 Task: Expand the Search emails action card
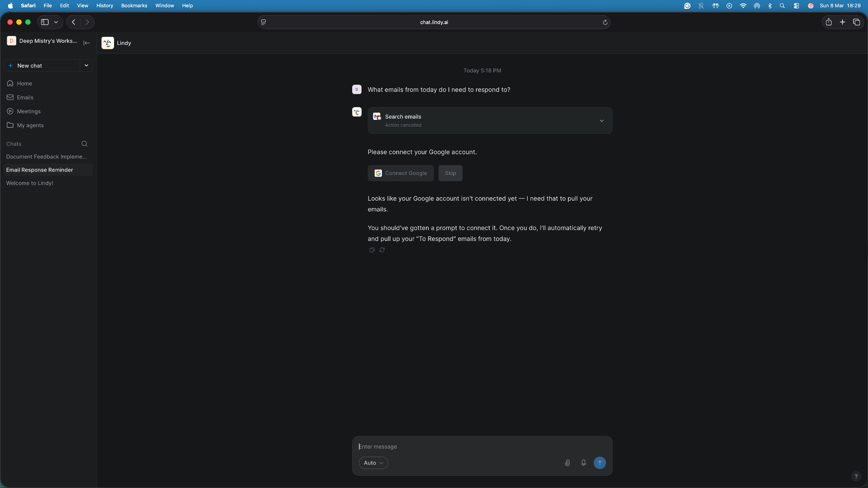[601, 121]
